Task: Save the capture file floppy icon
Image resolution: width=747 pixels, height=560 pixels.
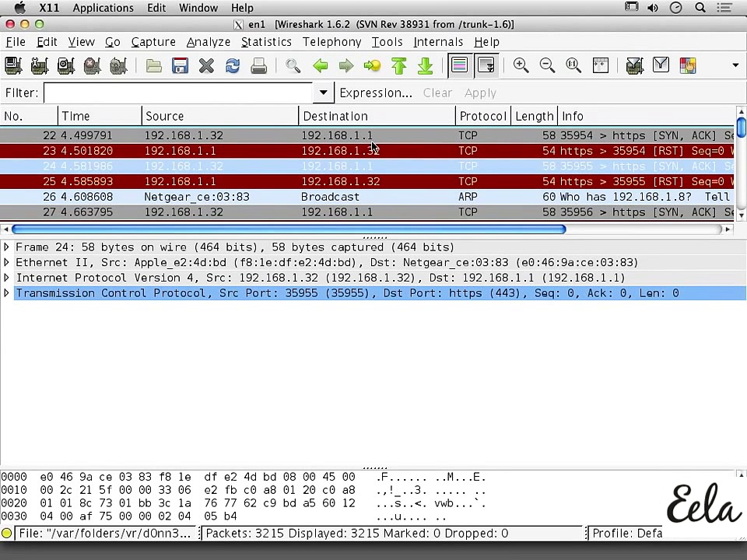Action: coord(180,65)
